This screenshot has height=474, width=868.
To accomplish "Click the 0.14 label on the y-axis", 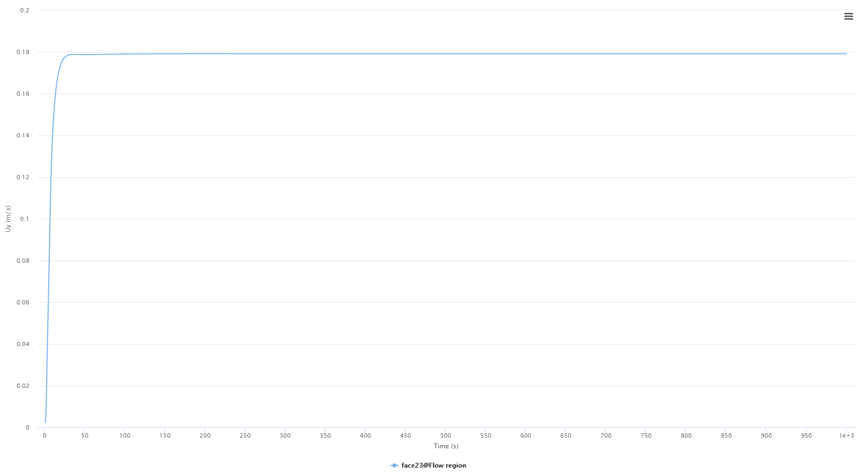I will (23, 135).
